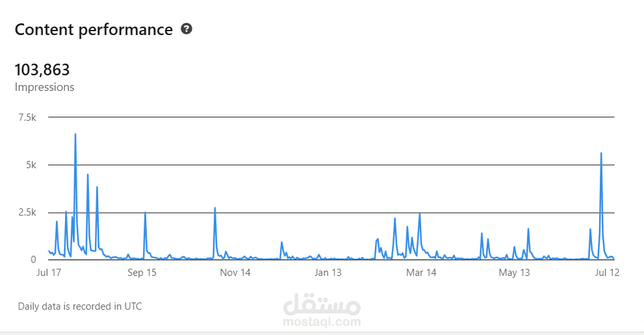Click the mostaql.com watermark logo
This screenshot has width=644, height=335.
pos(322,310)
